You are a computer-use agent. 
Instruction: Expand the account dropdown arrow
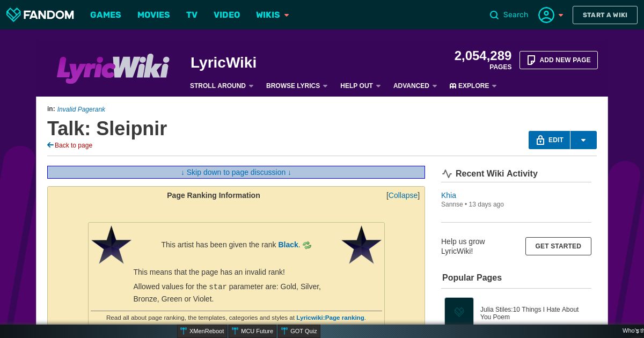click(x=561, y=15)
